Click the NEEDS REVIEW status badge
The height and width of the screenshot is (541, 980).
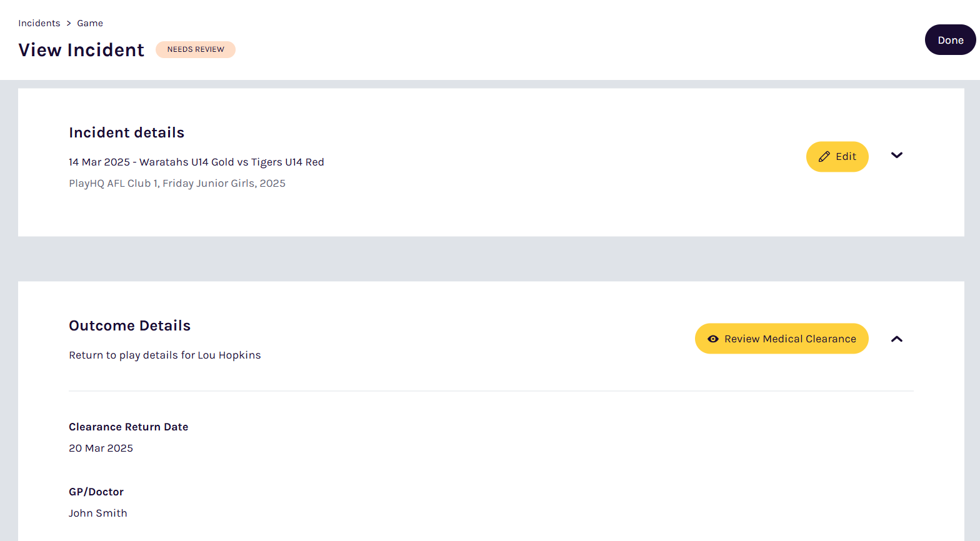click(x=196, y=49)
